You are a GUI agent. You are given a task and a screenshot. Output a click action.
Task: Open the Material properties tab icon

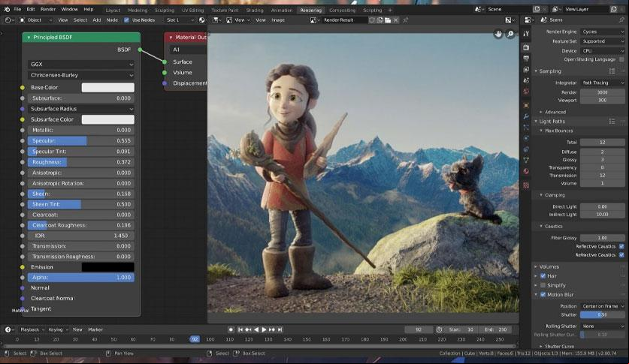(x=526, y=171)
